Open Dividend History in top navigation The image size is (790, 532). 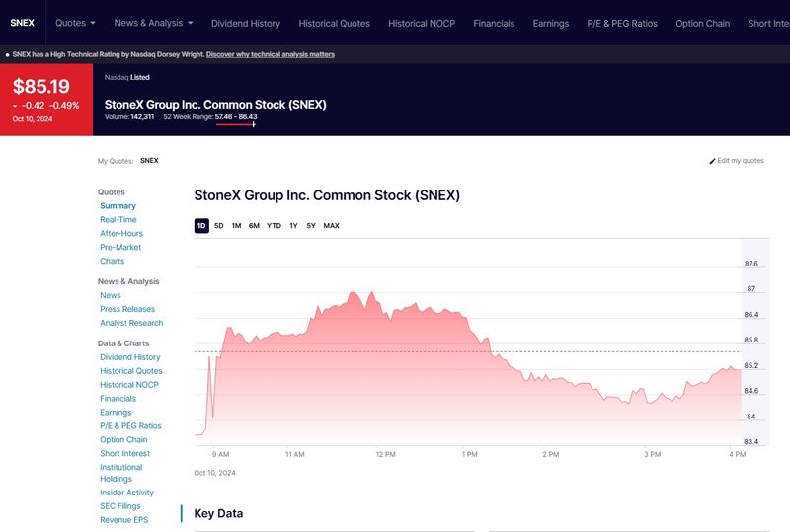245,23
